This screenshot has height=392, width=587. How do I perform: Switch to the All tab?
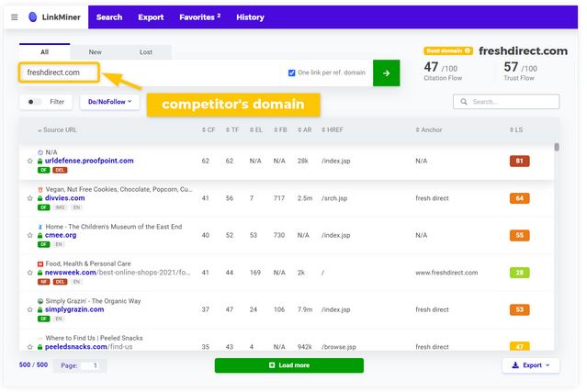(x=44, y=52)
